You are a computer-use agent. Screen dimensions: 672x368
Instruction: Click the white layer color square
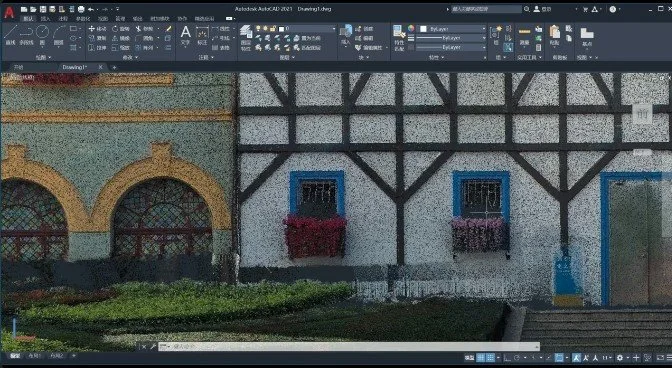[282, 29]
